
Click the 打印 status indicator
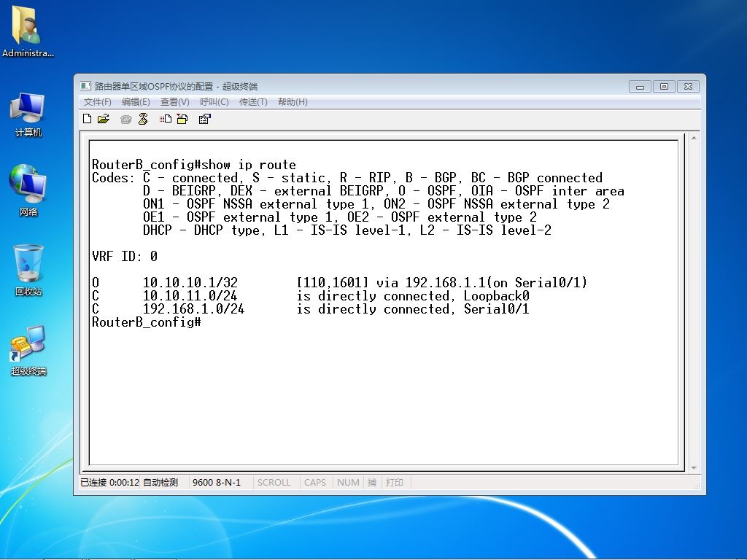395,483
